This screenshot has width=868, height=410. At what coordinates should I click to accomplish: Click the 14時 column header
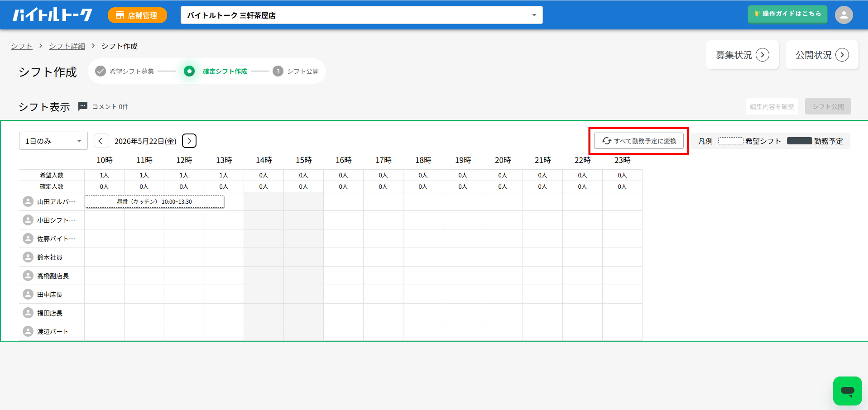(264, 160)
